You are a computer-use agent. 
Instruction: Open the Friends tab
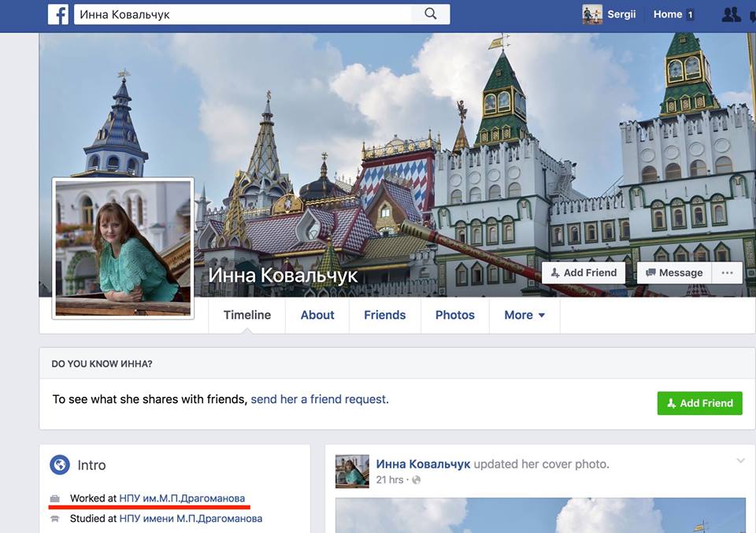pyautogui.click(x=385, y=315)
